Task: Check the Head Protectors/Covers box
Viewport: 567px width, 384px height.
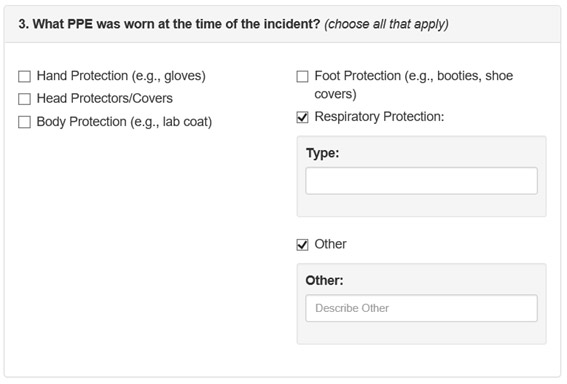Action: coord(24,99)
